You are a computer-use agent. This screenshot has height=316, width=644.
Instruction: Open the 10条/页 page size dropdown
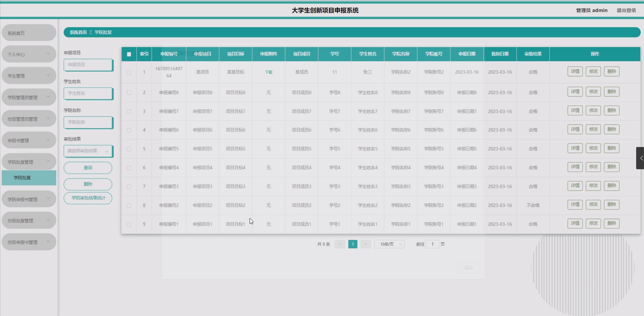coord(389,244)
